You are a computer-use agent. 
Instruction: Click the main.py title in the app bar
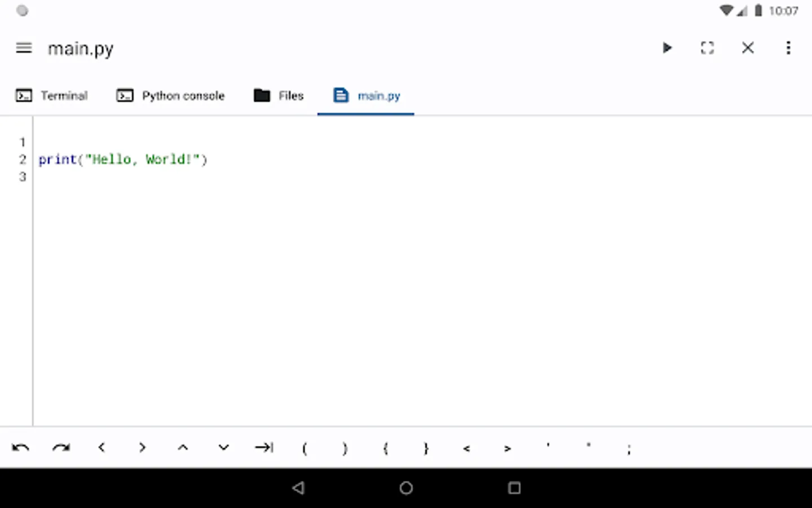[x=81, y=49]
